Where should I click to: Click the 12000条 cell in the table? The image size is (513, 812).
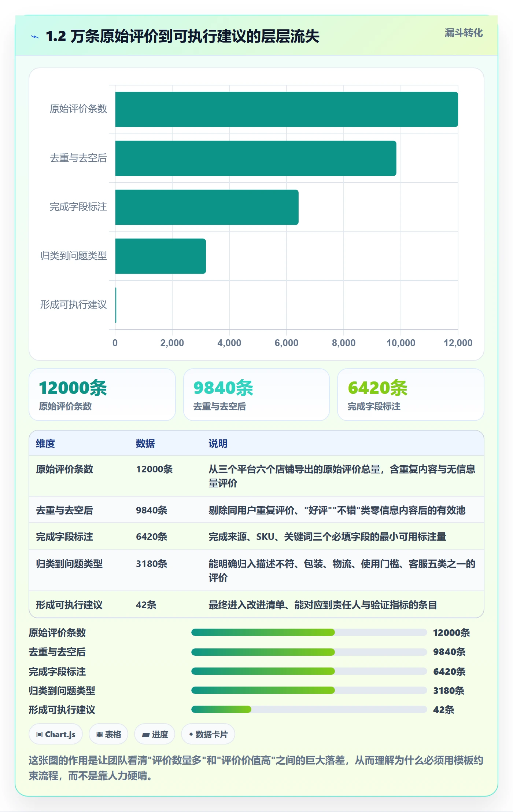coord(154,469)
